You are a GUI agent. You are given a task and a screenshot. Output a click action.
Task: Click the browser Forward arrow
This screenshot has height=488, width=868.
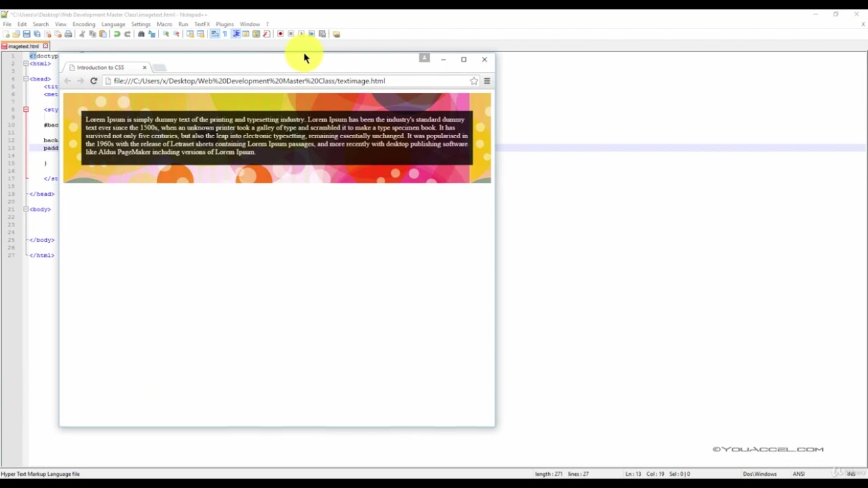click(80, 81)
